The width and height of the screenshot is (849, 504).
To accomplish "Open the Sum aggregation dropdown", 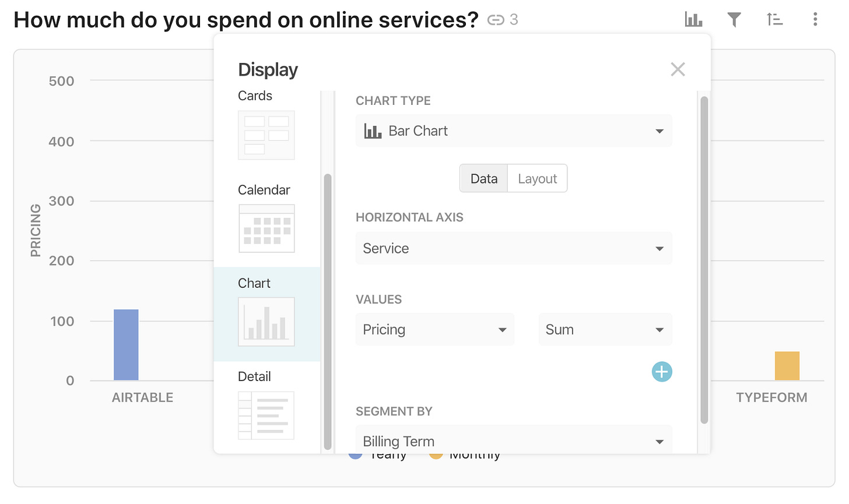I will (x=605, y=329).
